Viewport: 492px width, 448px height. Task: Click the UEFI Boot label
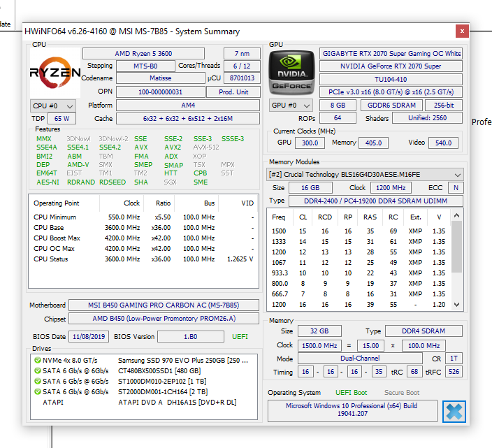pyautogui.click(x=351, y=393)
